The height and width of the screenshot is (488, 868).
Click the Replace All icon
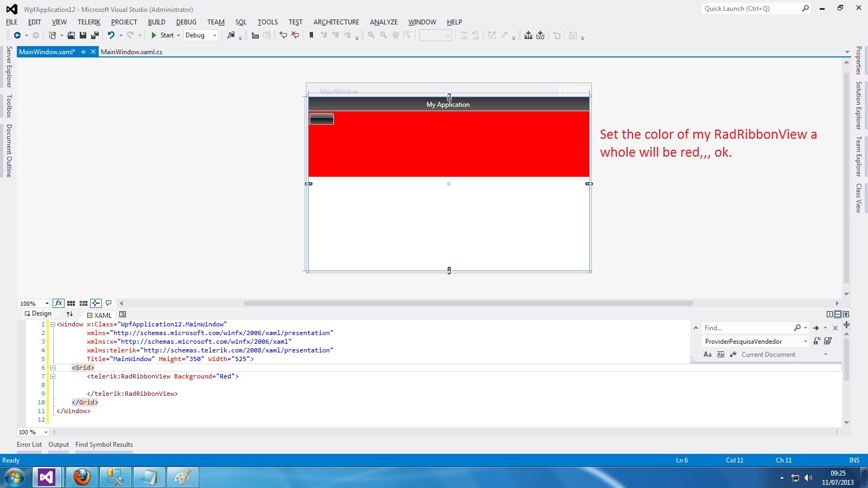pyautogui.click(x=828, y=341)
